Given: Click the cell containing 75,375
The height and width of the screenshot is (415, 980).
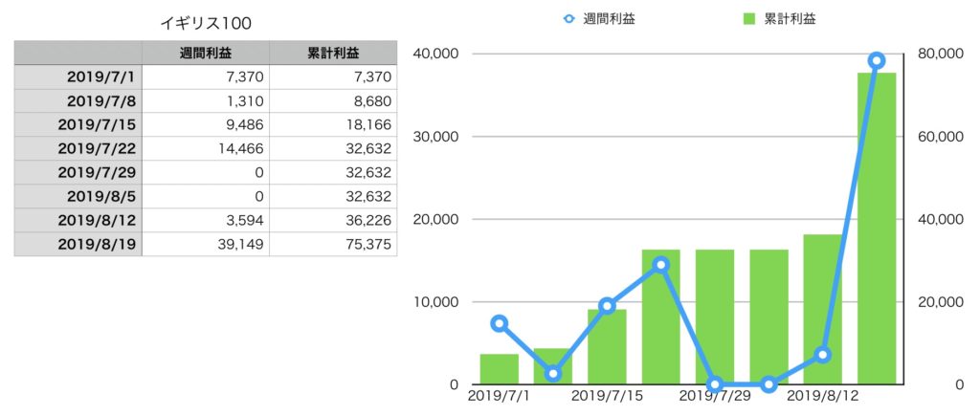Looking at the screenshot, I should click(333, 244).
